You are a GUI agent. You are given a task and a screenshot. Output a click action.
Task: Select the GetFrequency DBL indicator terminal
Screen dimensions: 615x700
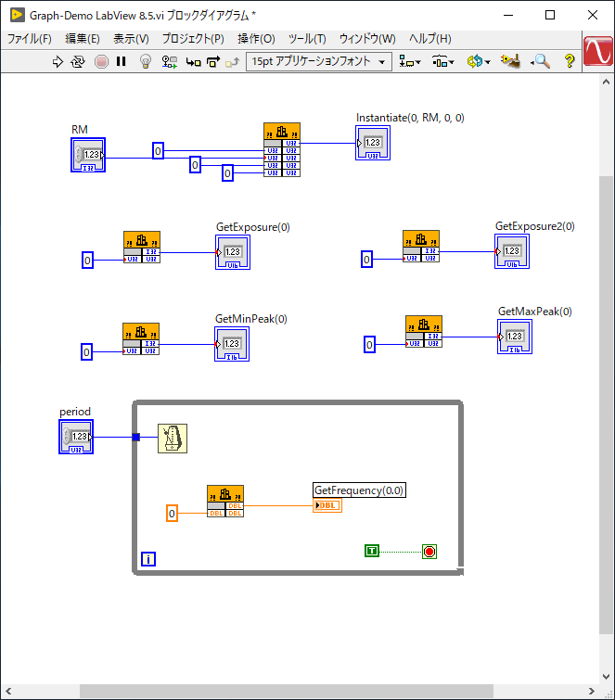[327, 505]
